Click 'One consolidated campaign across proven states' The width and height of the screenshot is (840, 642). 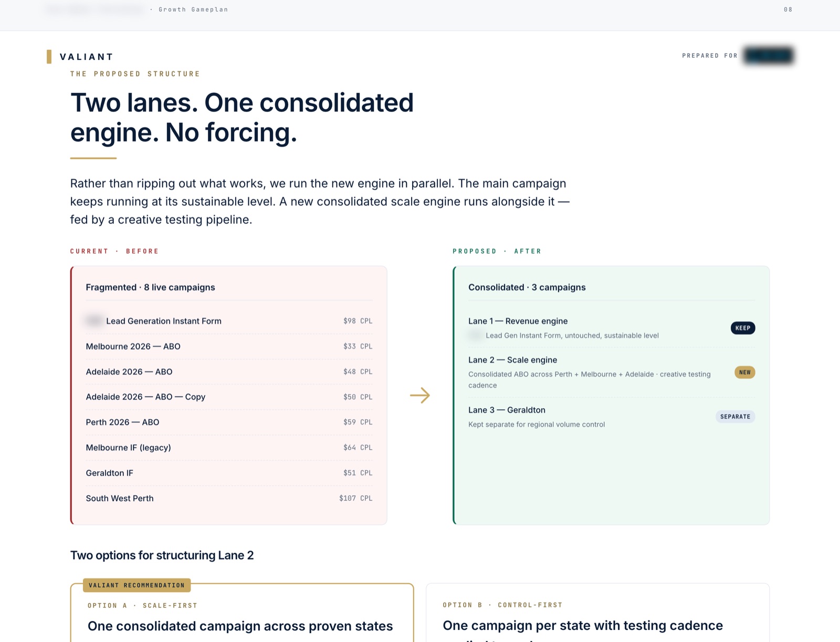click(240, 626)
